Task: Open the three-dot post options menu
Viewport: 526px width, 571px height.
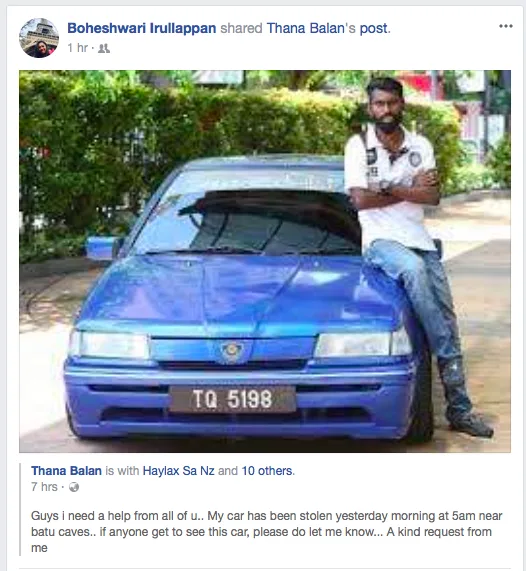Action: [x=506, y=26]
